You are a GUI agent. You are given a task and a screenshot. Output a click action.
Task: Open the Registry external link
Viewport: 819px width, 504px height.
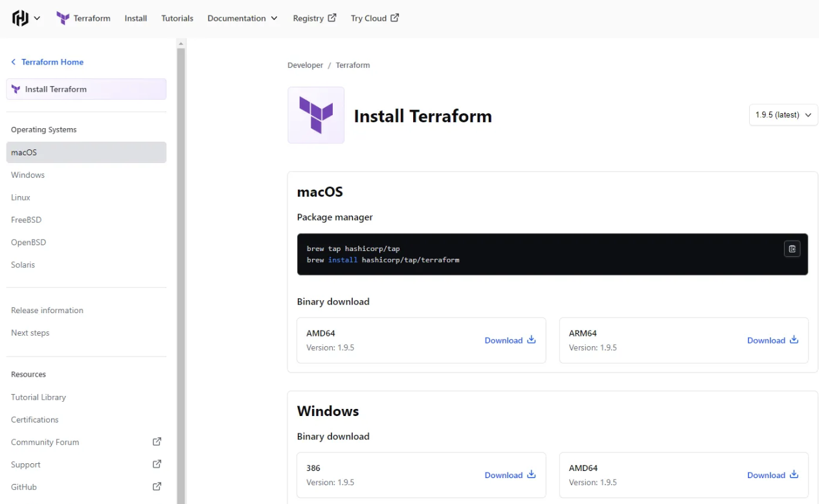click(315, 18)
